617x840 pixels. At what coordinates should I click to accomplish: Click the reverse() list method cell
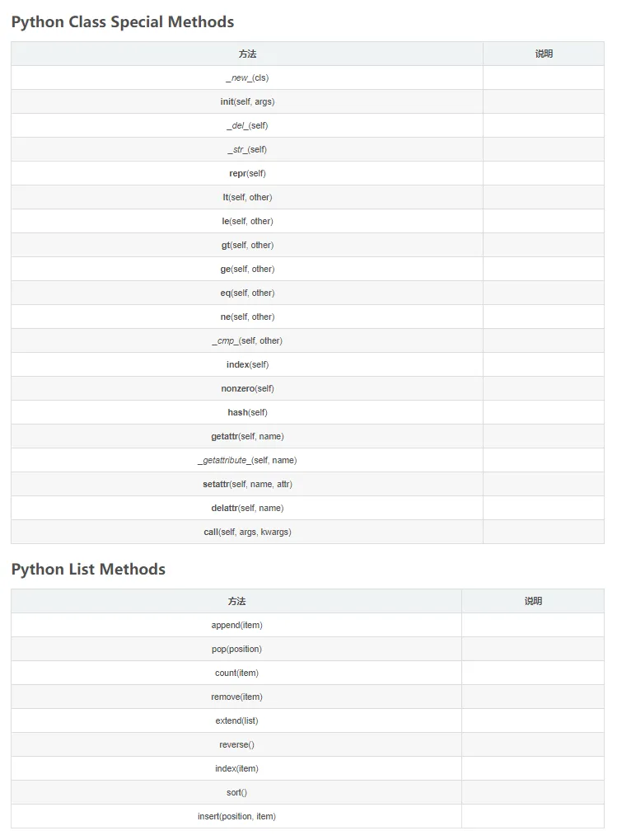236,744
